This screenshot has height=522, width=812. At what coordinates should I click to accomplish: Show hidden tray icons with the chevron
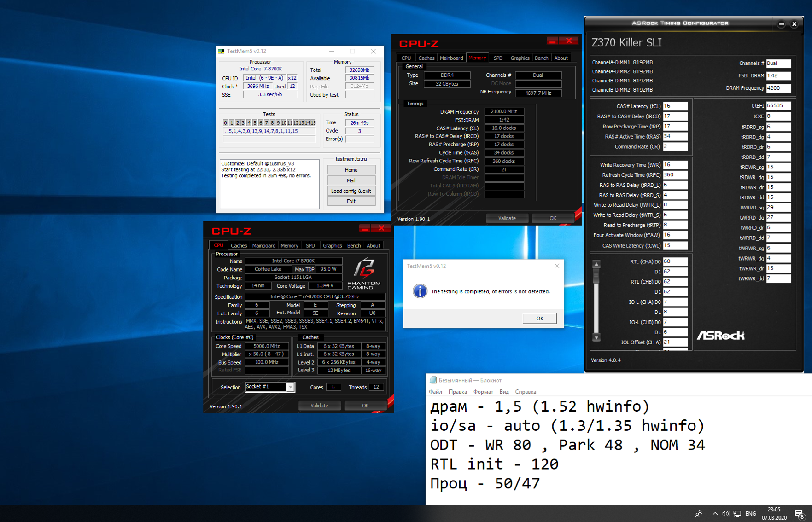pos(715,514)
